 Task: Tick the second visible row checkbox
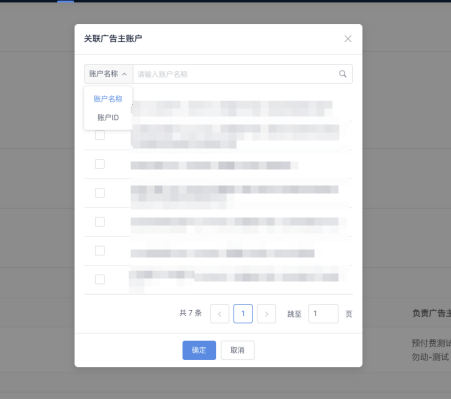100,164
